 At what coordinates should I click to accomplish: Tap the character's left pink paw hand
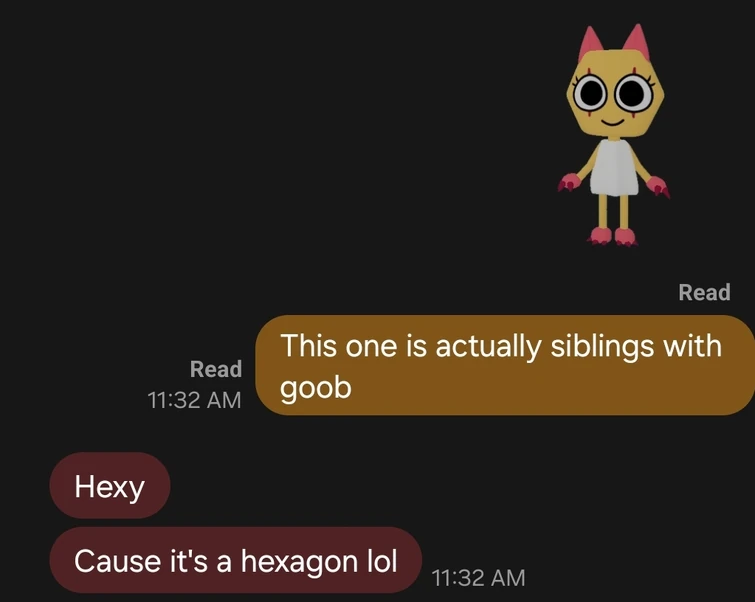[x=571, y=182]
